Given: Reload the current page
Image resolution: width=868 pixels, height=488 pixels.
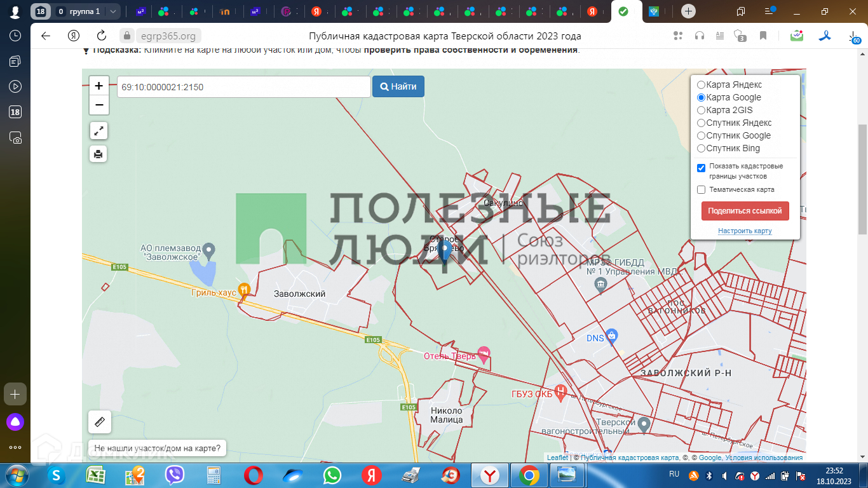Looking at the screenshot, I should 102,36.
